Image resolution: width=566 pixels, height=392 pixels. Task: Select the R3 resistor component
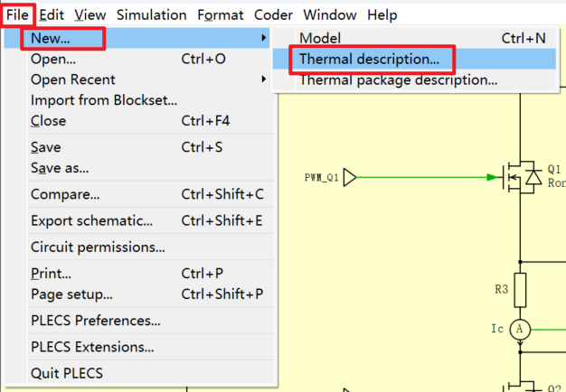(520, 288)
